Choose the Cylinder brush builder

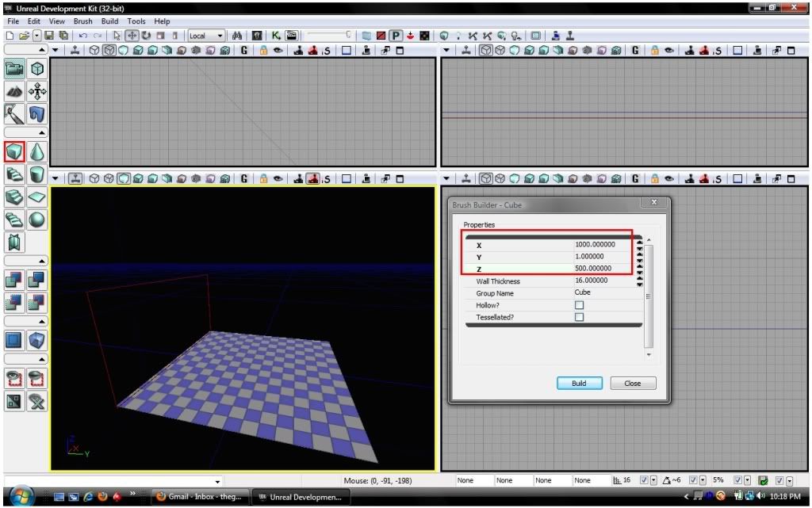pyautogui.click(x=36, y=174)
